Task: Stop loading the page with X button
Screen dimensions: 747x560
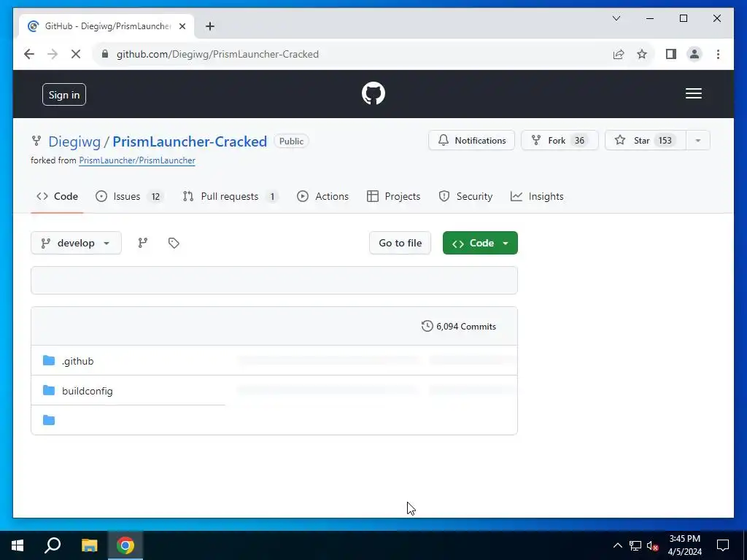Action: click(76, 54)
